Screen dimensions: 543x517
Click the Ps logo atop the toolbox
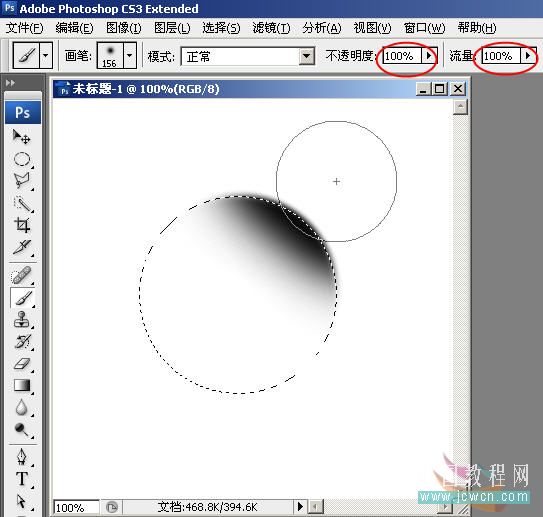23,113
